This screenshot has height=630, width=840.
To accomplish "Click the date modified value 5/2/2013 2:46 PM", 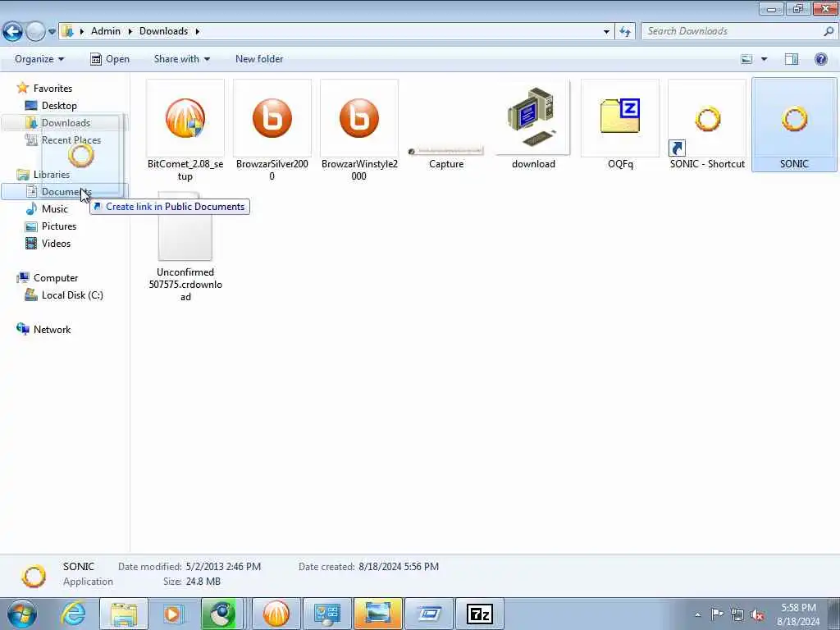I will (x=223, y=566).
